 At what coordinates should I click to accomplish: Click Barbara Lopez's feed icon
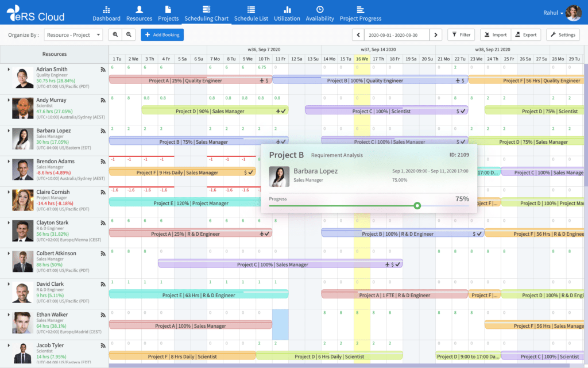click(x=103, y=131)
